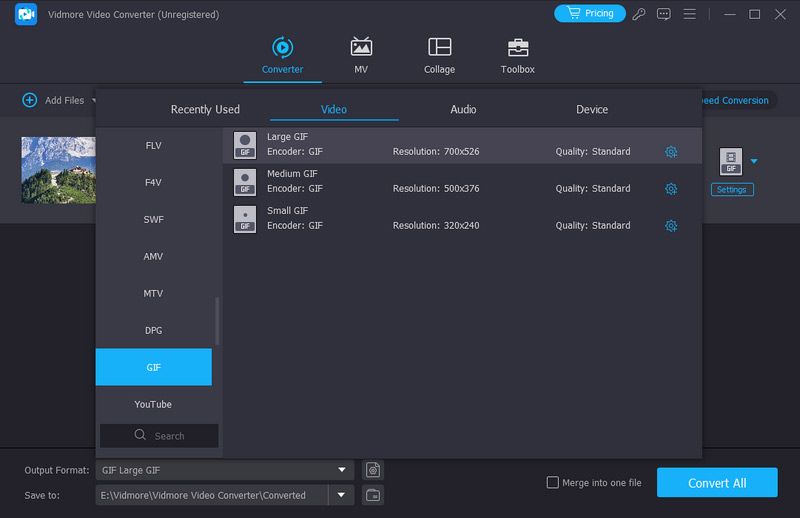Click the Convert All button
This screenshot has height=518, width=800.
(x=716, y=483)
